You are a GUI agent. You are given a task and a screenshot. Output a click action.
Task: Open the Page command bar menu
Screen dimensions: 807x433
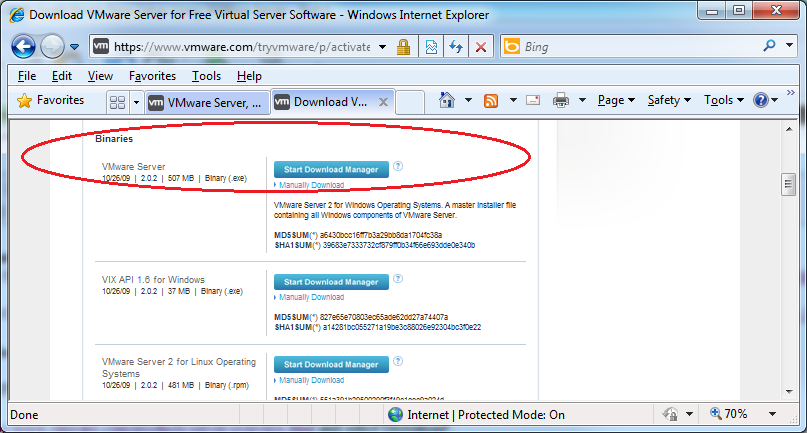pyautogui.click(x=616, y=100)
